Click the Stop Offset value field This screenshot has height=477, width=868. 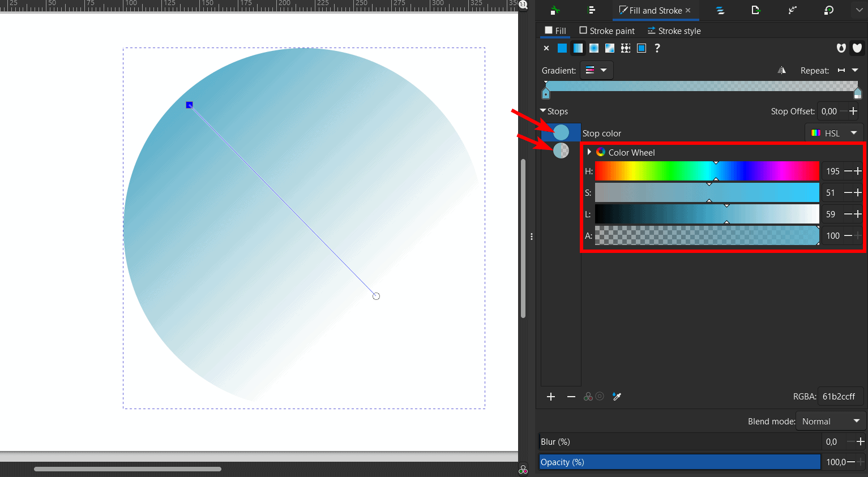click(830, 111)
